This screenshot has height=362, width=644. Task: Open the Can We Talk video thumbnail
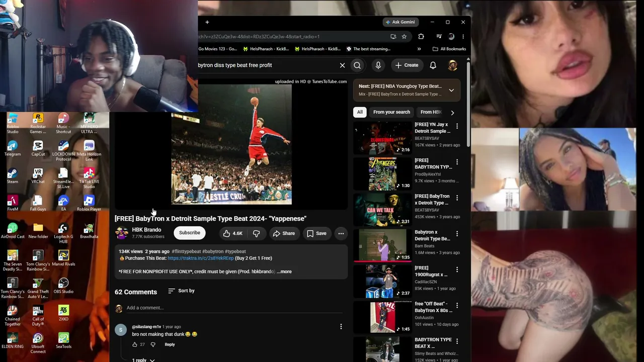click(382, 209)
